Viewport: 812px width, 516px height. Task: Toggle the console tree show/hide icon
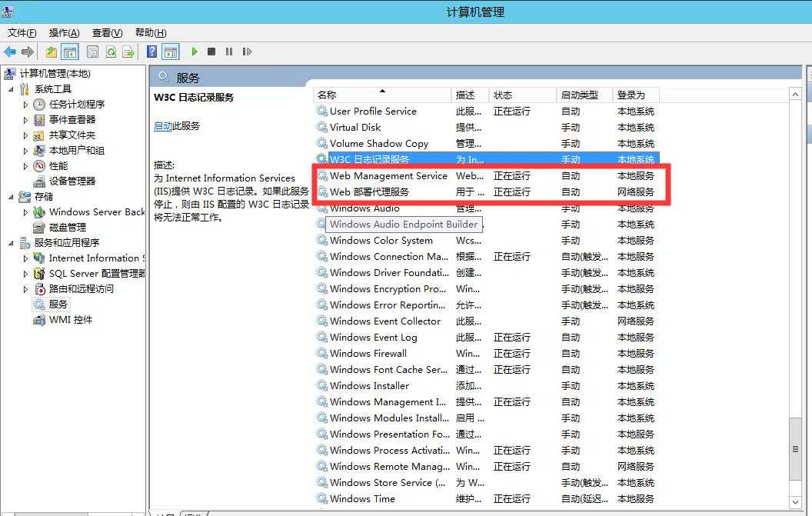(x=70, y=52)
